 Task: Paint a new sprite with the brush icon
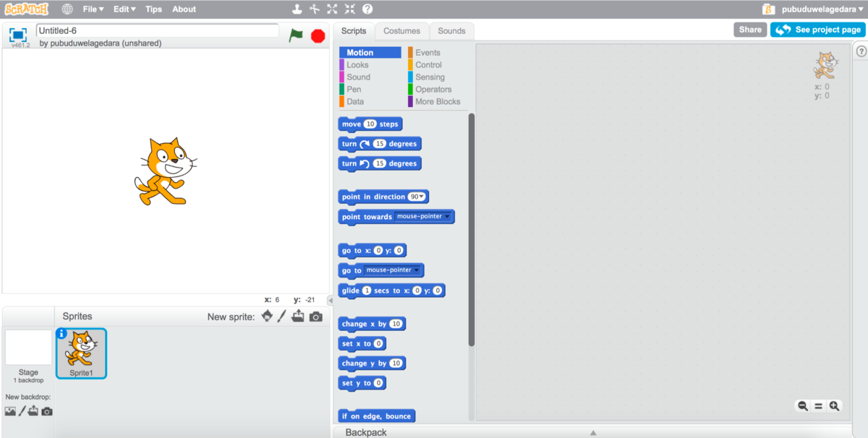282,317
